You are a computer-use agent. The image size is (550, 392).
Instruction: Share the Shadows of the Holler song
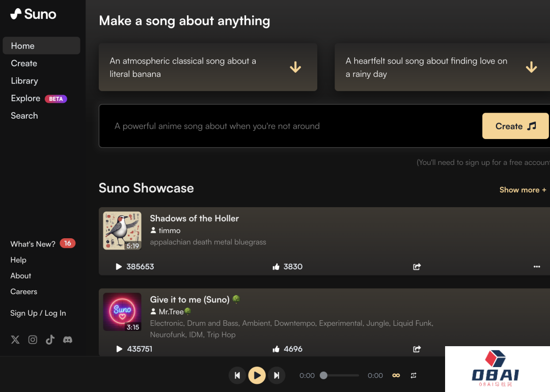tap(417, 266)
